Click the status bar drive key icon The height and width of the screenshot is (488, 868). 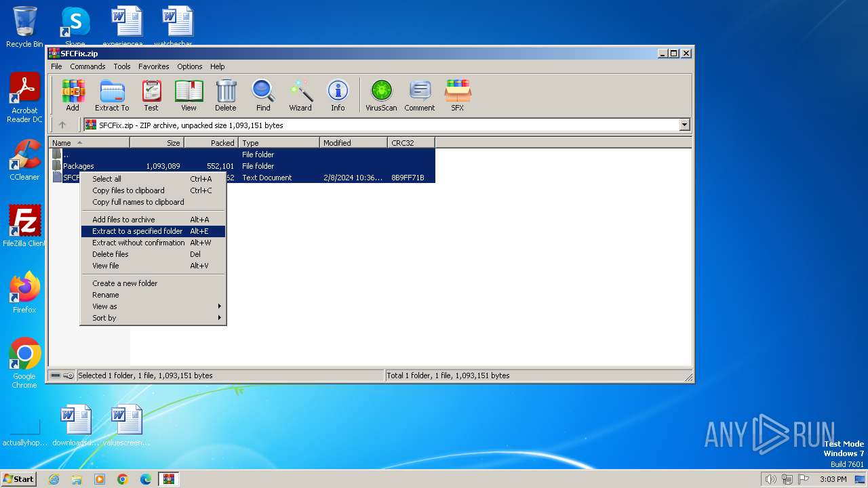62,375
